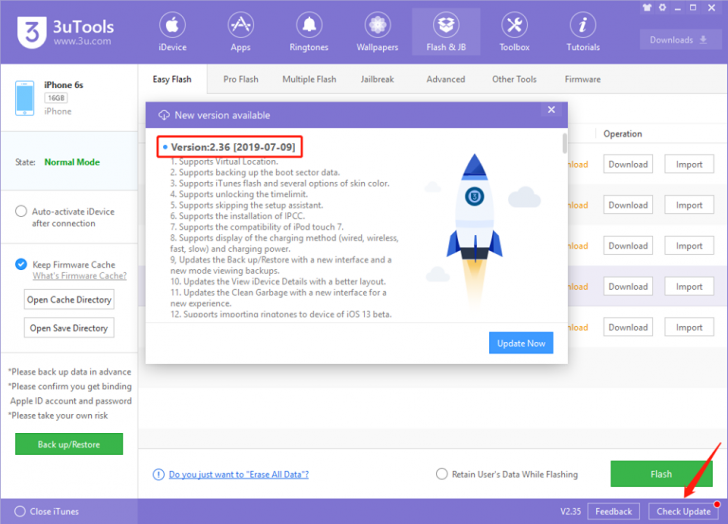Click the 3uTools logo
Screen dimensions: 728x524
[32, 32]
